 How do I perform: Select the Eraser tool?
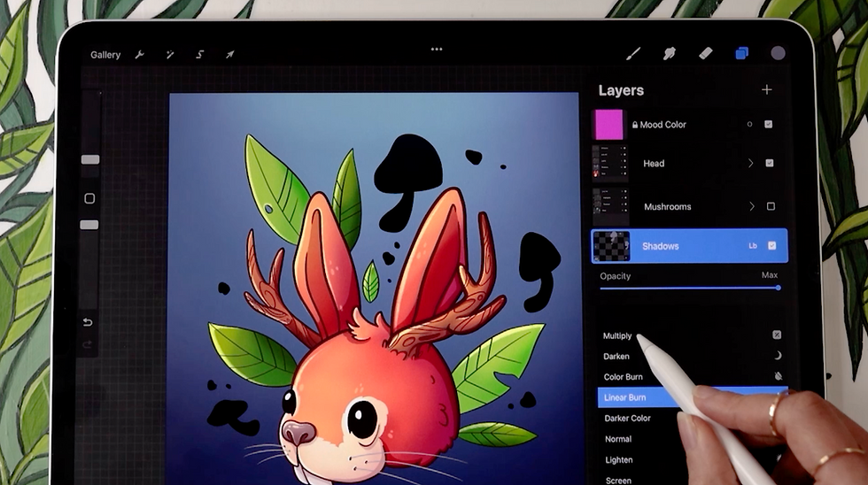706,53
